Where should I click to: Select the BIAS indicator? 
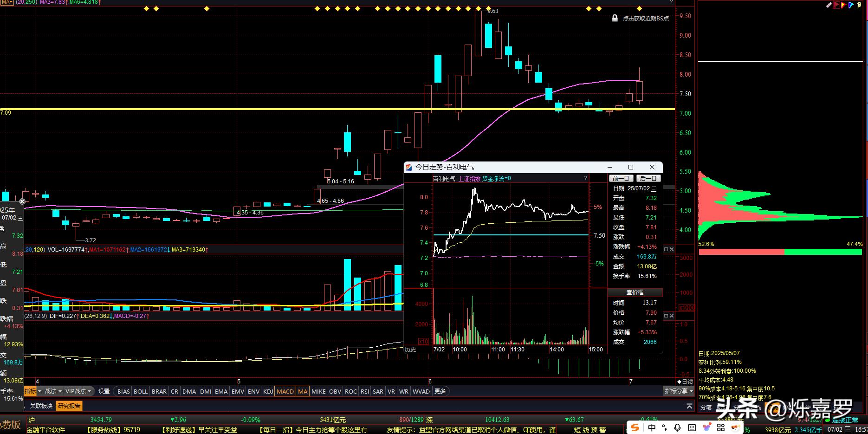(x=123, y=391)
